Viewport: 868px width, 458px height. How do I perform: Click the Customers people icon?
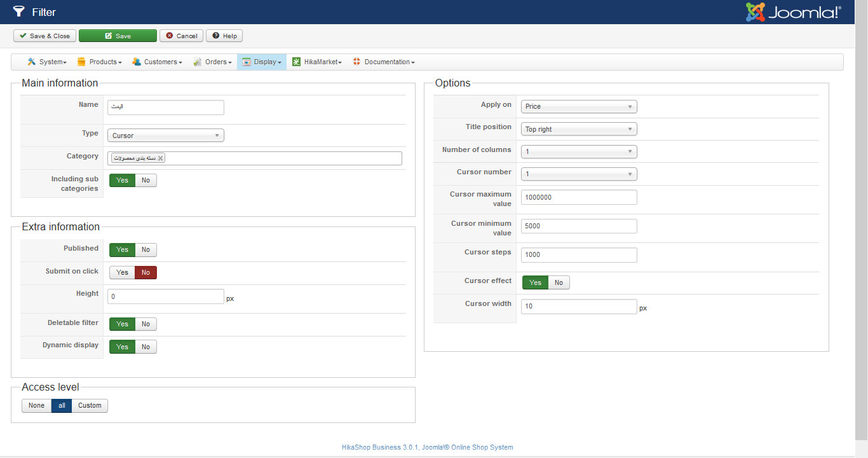[x=136, y=62]
